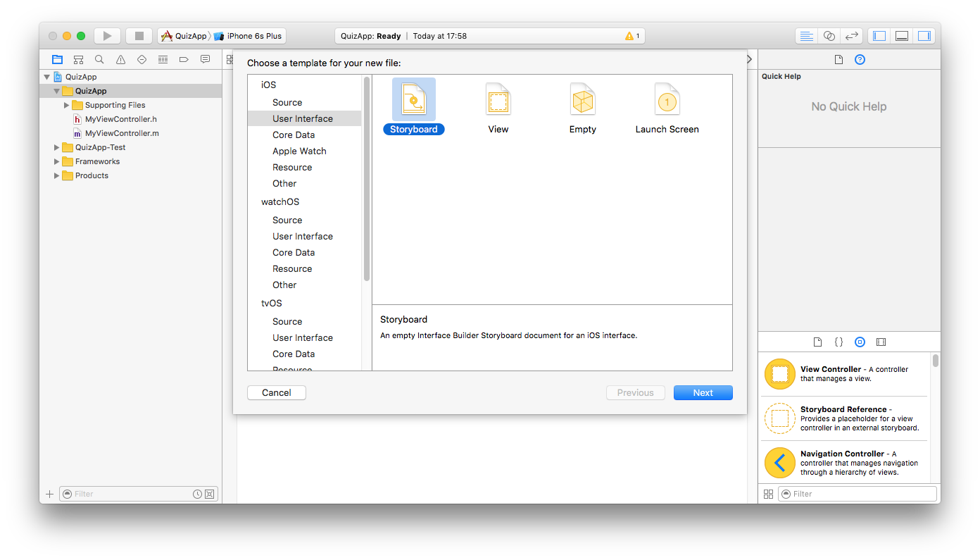Click the template category list scrollbar
This screenshot has height=560, width=980.
[x=367, y=178]
